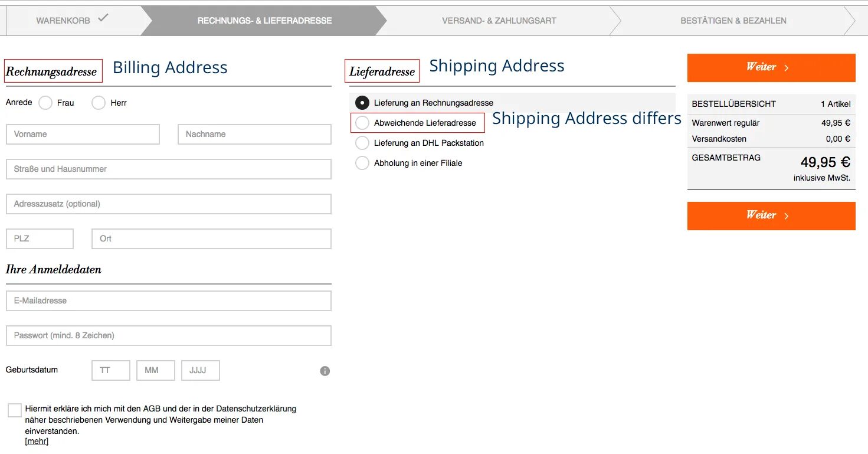Select Lieferung an Rechnungsadresse option
Viewport: 868px width, 454px height.
[362, 103]
